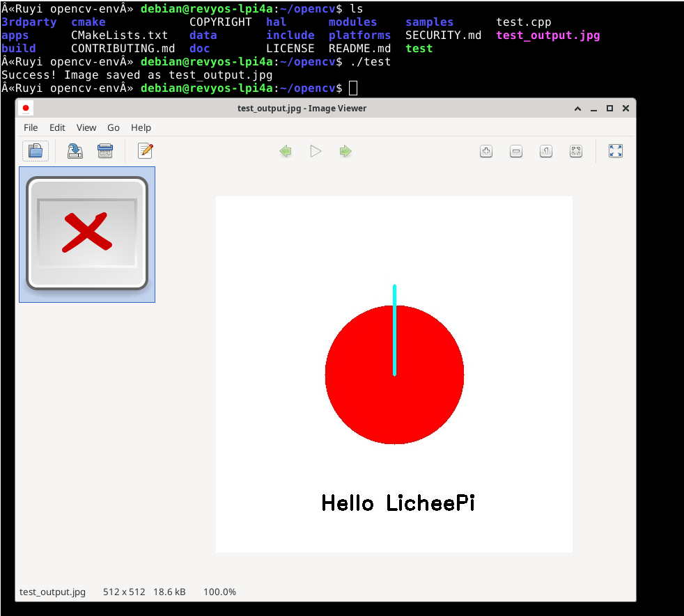This screenshot has height=616, width=684.
Task: Go to next image green arrow
Action: click(345, 151)
